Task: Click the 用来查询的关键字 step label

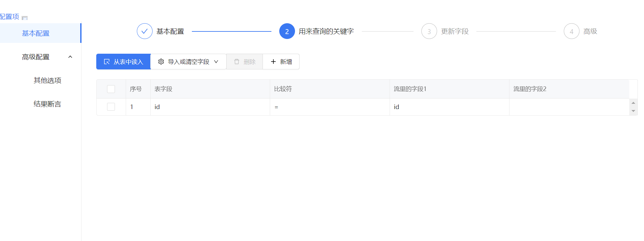Action: (326, 31)
